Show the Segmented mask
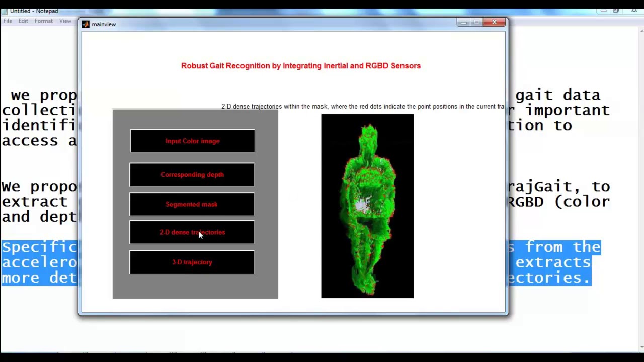This screenshot has width=644, height=362. pos(192,204)
